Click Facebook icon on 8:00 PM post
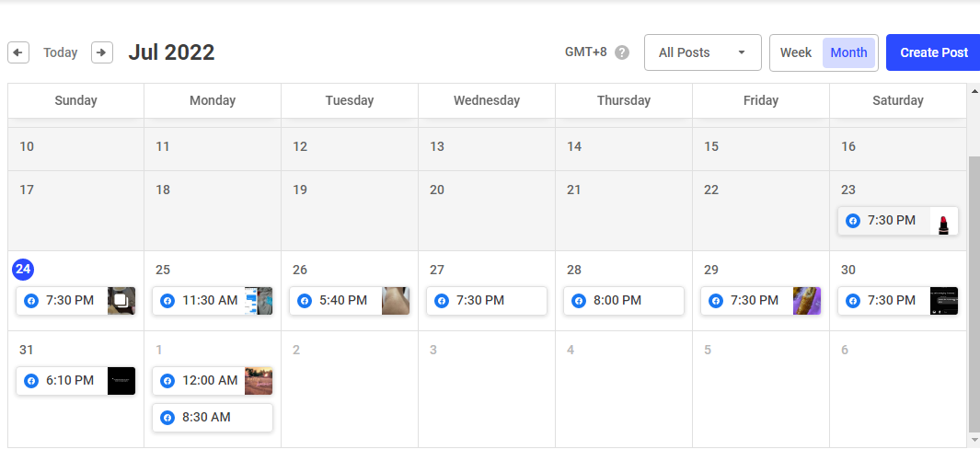Viewport: 980px width, 461px height. click(579, 301)
